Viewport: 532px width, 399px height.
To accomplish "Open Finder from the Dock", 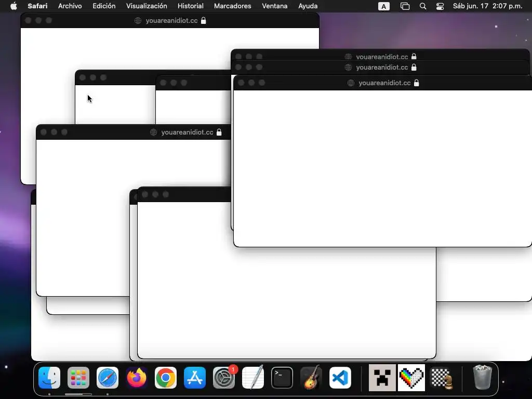I will coord(49,378).
